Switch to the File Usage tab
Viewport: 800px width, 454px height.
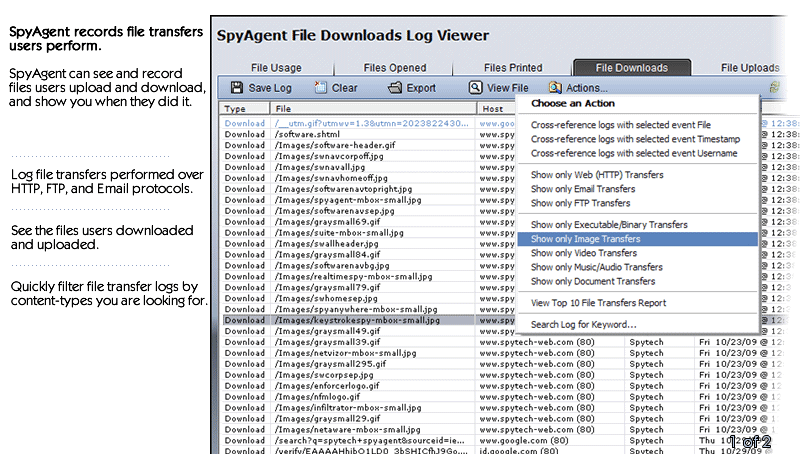(276, 67)
